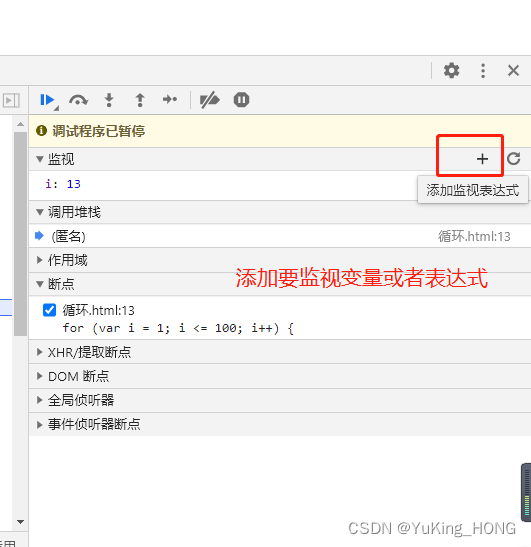Click the Step button
This screenshot has height=547, width=531.
[x=170, y=100]
